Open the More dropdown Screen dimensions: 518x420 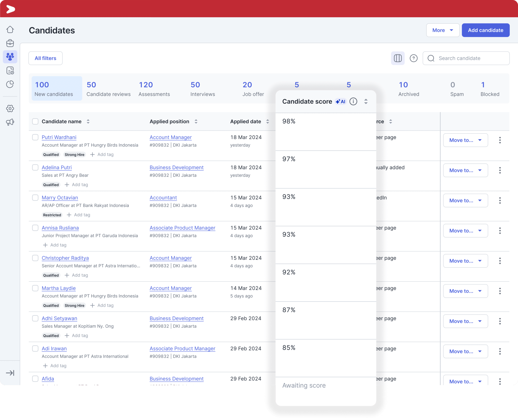coord(443,30)
